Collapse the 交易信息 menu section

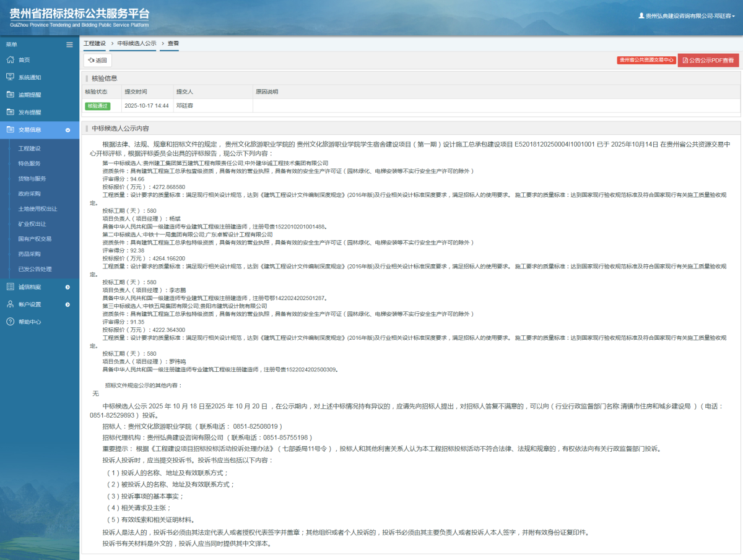click(67, 130)
